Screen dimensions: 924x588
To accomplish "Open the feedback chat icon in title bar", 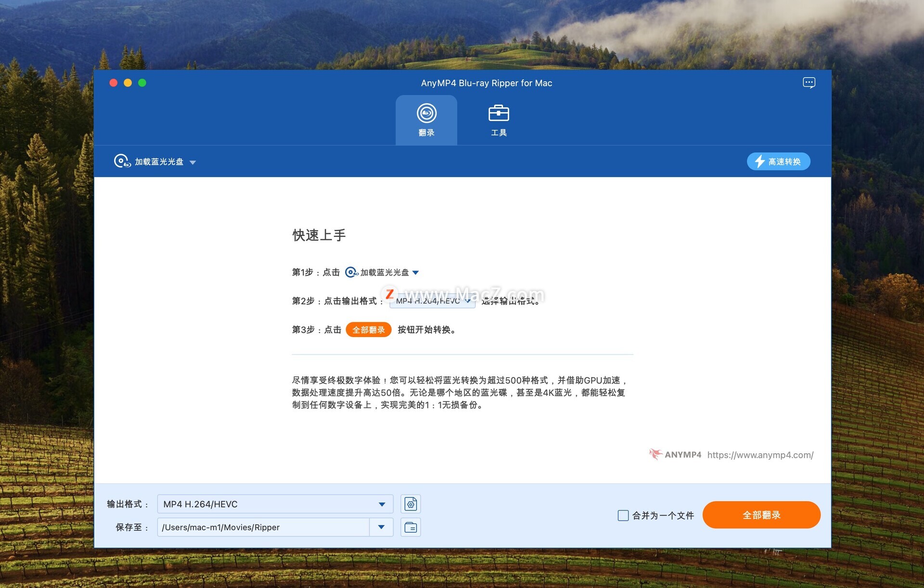I will click(x=809, y=83).
